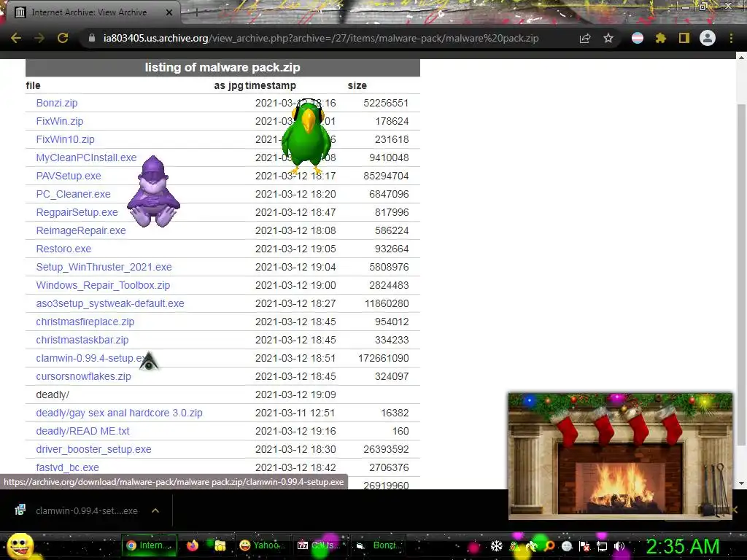View site info via the padlock icon

point(92,38)
